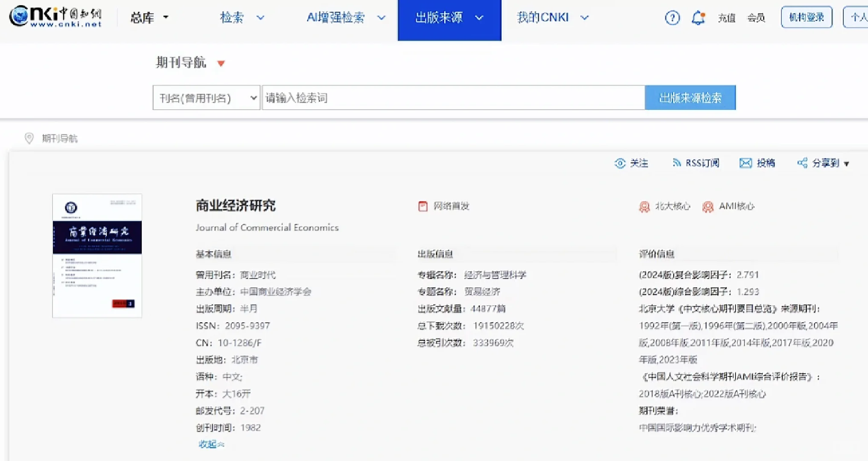Open the 投稿 submission envelope icon
The image size is (868, 461).
745,163
